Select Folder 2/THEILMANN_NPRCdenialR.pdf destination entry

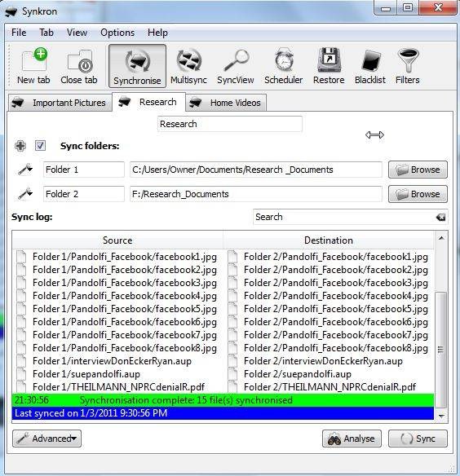click(330, 387)
